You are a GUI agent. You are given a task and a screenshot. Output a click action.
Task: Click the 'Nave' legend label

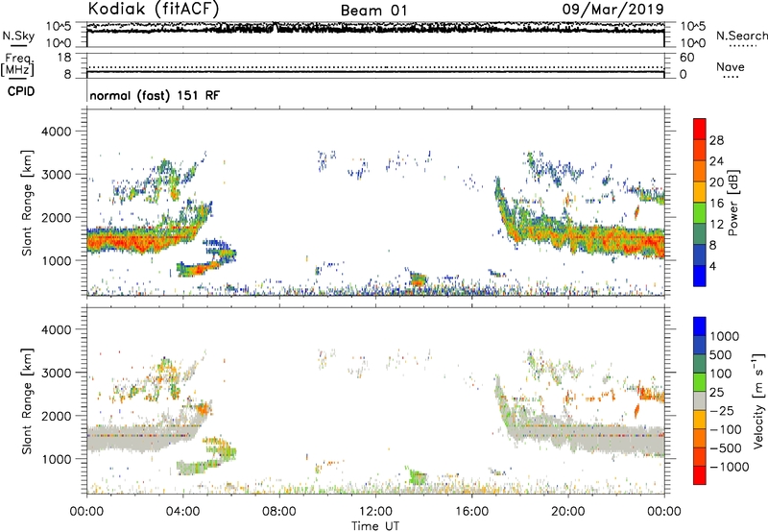tap(731, 66)
